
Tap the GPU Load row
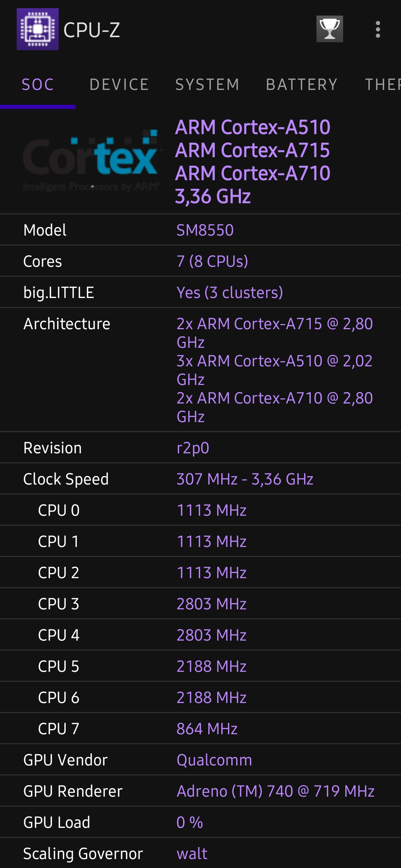coord(200,822)
